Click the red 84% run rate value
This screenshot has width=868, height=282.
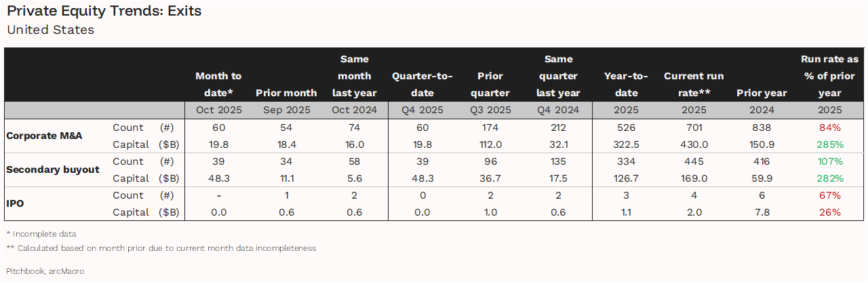[830, 127]
